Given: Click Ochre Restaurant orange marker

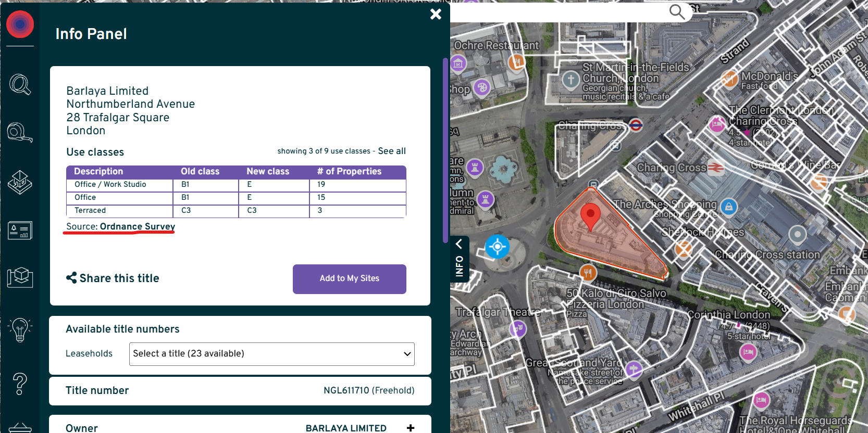Looking at the screenshot, I should click(516, 63).
